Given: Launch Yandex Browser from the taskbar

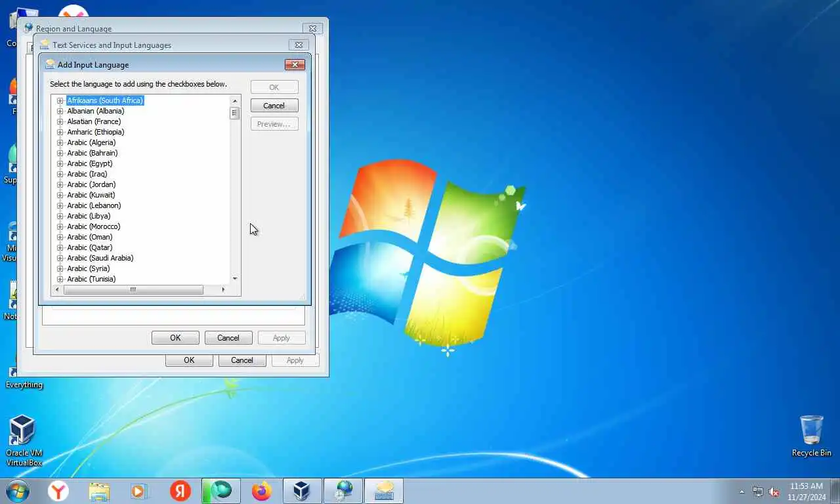Looking at the screenshot, I should click(58, 490).
